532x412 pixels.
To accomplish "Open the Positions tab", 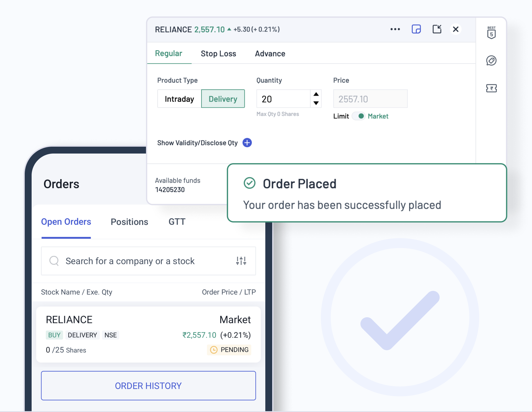I will coord(129,222).
